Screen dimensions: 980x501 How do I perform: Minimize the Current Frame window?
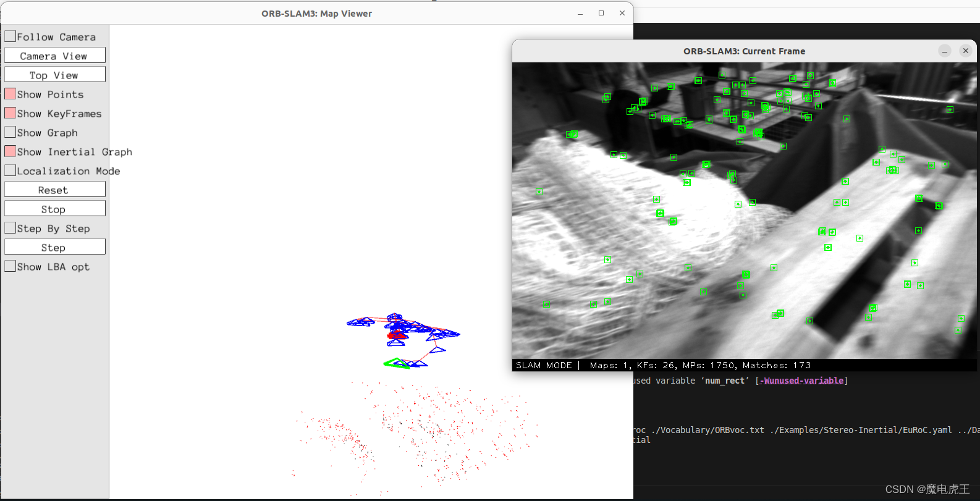(x=945, y=51)
